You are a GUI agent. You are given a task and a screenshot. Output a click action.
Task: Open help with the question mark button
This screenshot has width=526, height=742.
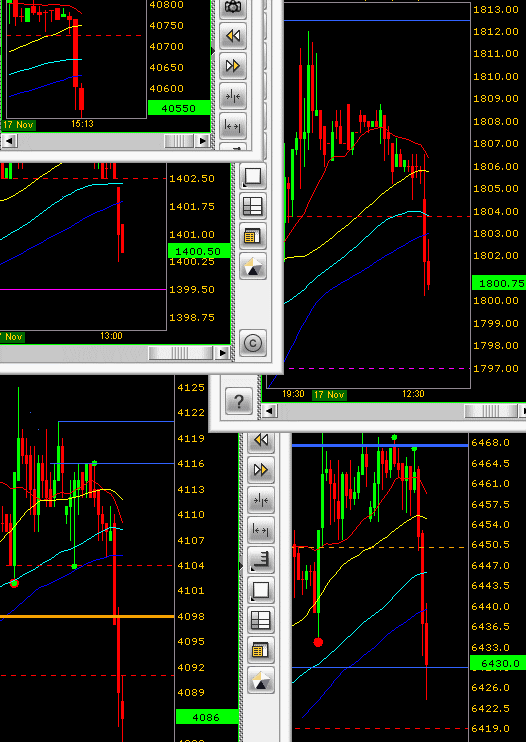pyautogui.click(x=238, y=401)
